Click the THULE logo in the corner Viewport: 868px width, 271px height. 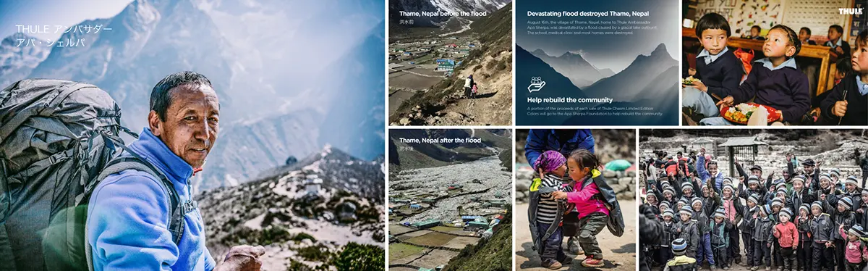(850, 11)
